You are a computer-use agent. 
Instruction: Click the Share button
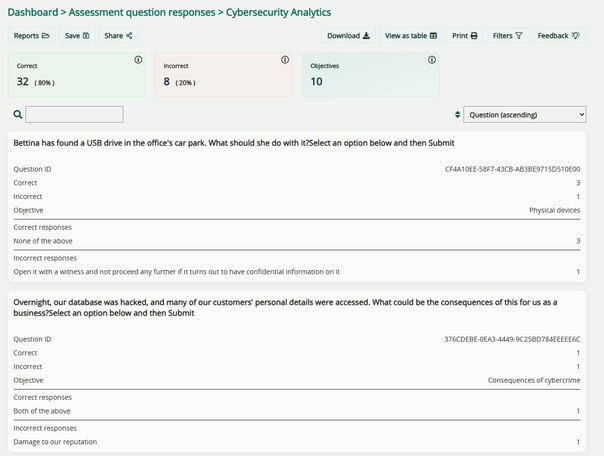point(118,36)
